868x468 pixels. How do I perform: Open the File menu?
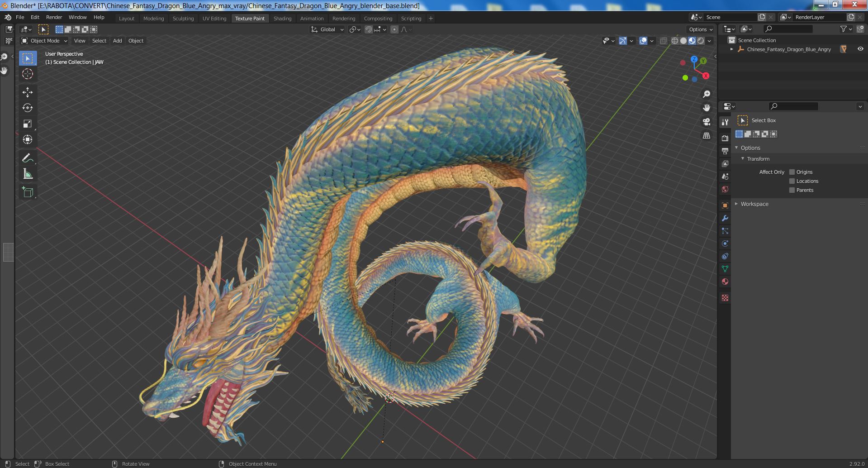tap(20, 17)
